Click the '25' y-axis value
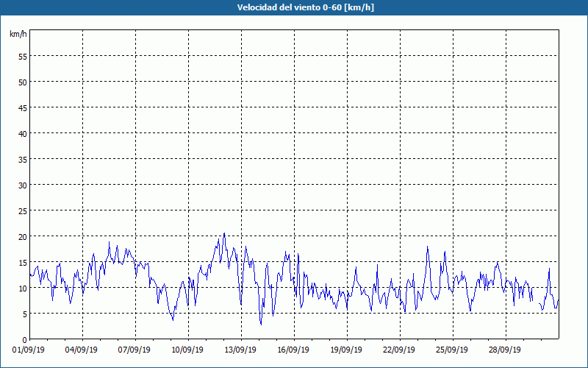588x368 pixels. coord(23,211)
